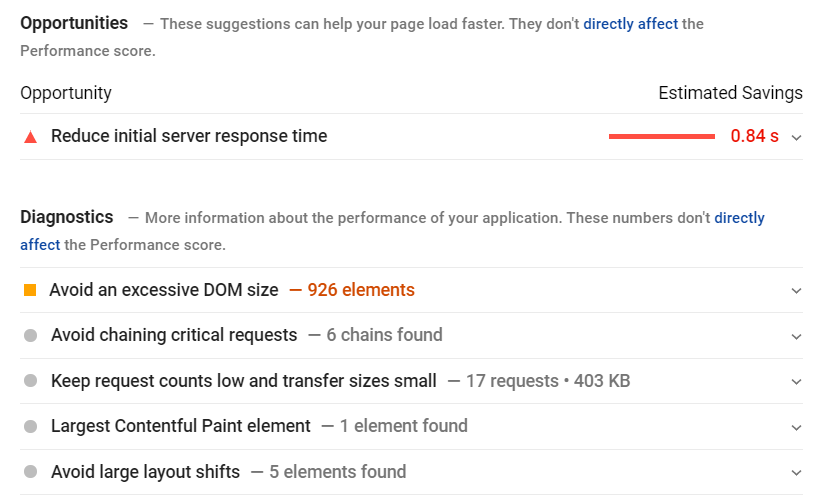The width and height of the screenshot is (824, 499).
Task: Expand the large layout shifts chevron
Action: click(x=796, y=473)
